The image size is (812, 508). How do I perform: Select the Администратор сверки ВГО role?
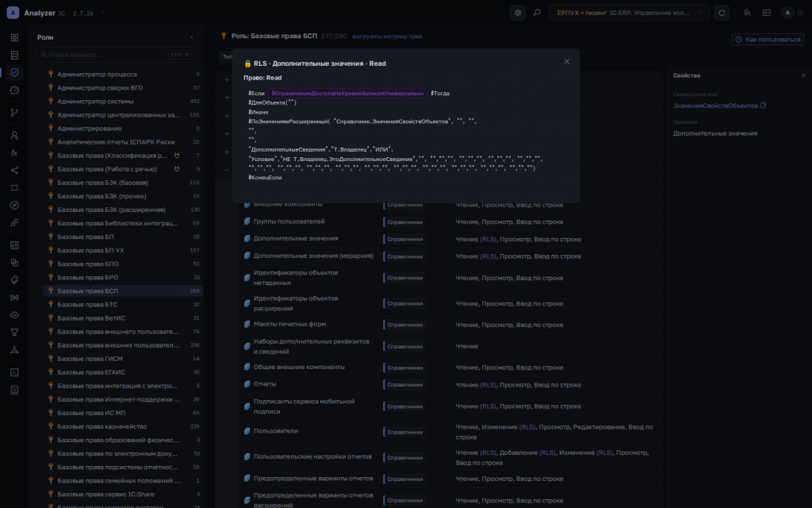tap(123, 87)
